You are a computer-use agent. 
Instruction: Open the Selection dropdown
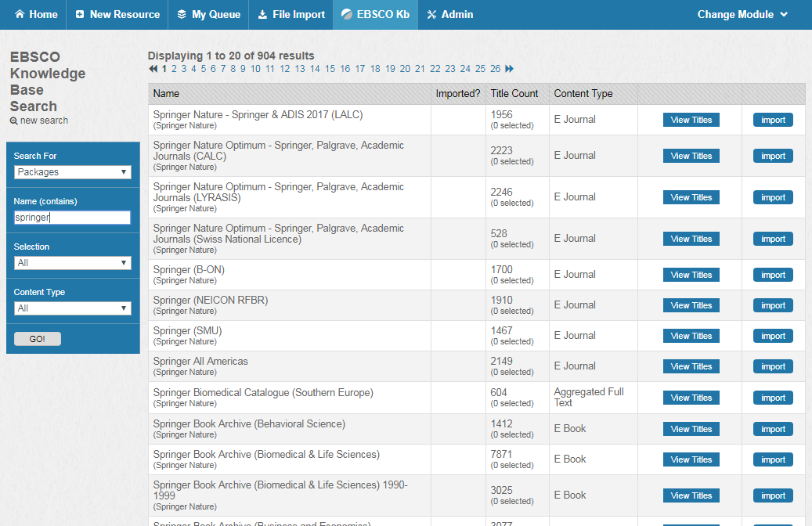pyautogui.click(x=73, y=263)
